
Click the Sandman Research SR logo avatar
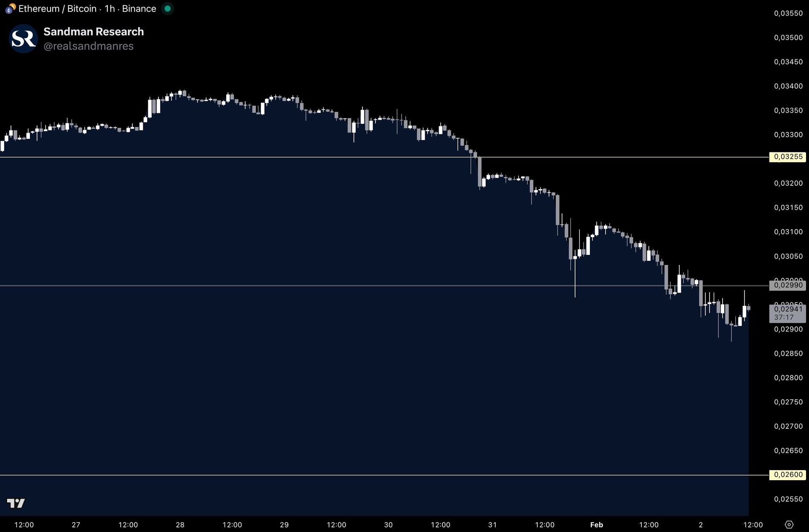click(x=23, y=39)
